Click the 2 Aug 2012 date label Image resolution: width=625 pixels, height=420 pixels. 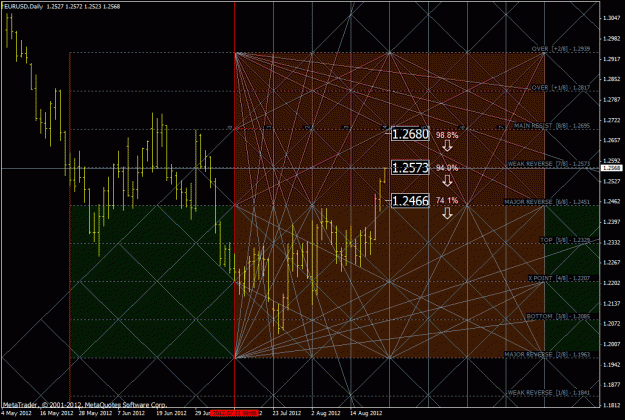[x=326, y=413]
